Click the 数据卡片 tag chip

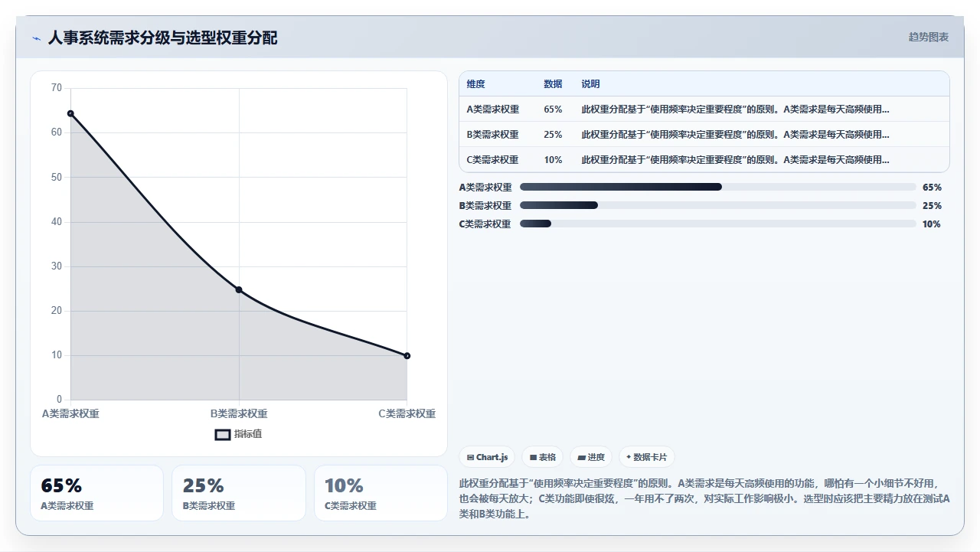(646, 457)
